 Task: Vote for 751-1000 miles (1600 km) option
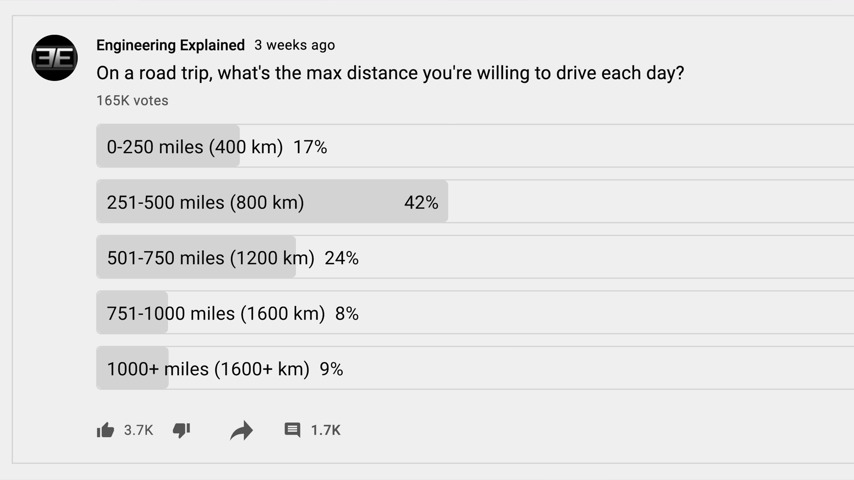(x=475, y=313)
